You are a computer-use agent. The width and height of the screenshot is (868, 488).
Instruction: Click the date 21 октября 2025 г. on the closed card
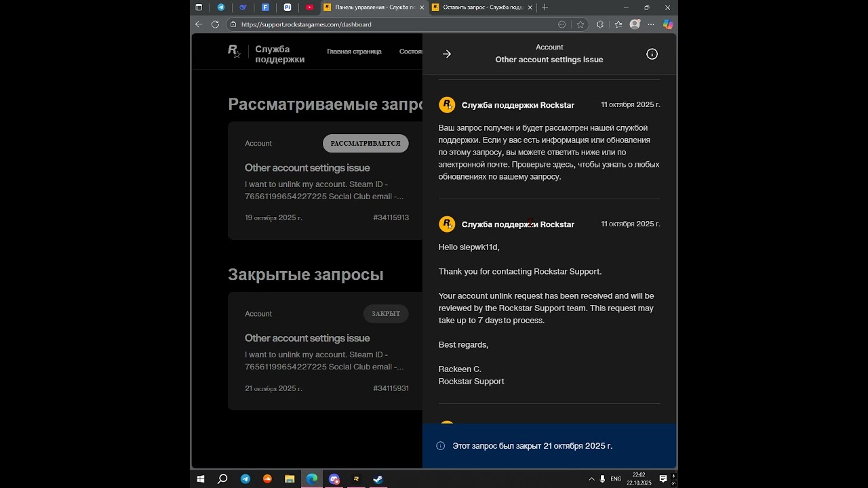[x=273, y=388]
